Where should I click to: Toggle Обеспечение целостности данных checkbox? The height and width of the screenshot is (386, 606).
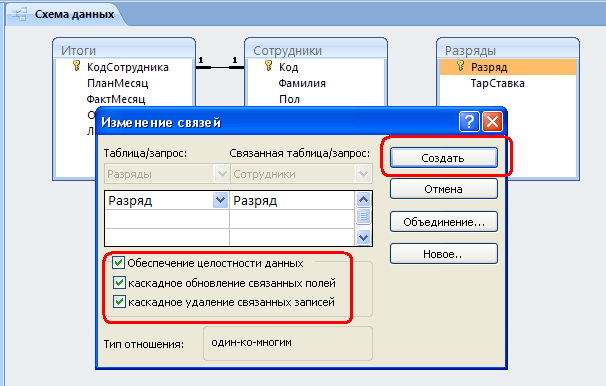pos(118,263)
